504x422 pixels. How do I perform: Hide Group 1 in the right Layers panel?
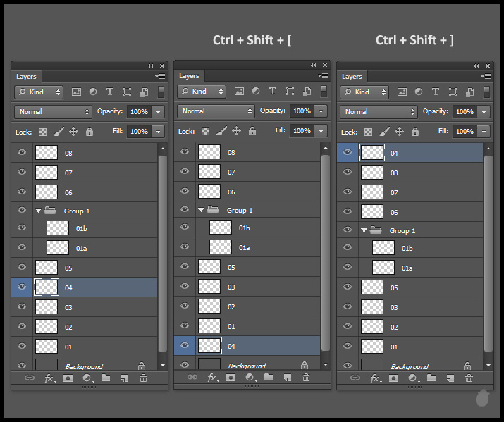click(x=348, y=230)
